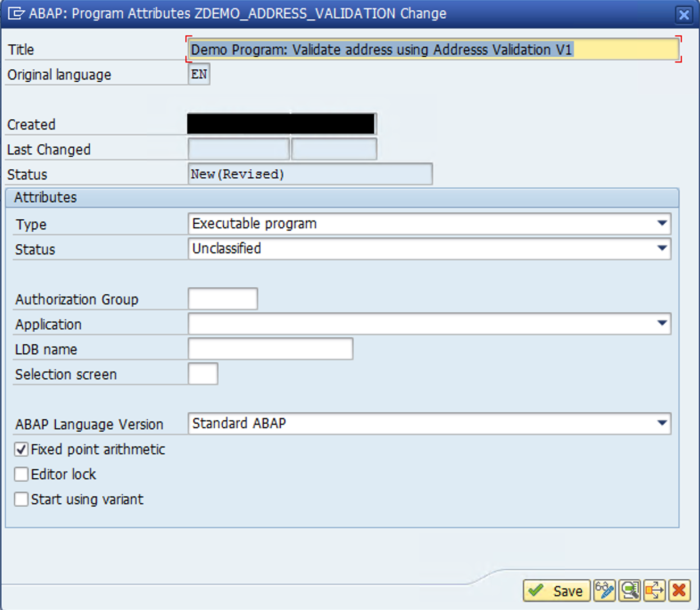Select the Original language EN field
This screenshot has width=700, height=610.
click(199, 74)
